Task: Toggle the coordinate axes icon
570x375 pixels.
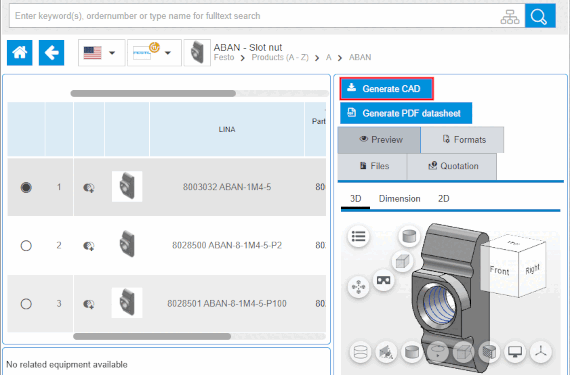Action: (x=541, y=352)
